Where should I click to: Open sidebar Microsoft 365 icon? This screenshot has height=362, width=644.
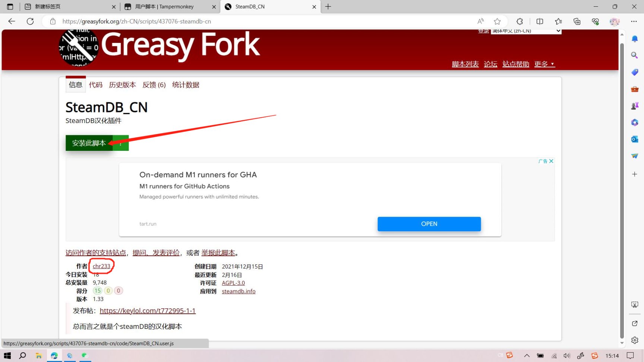(635, 123)
